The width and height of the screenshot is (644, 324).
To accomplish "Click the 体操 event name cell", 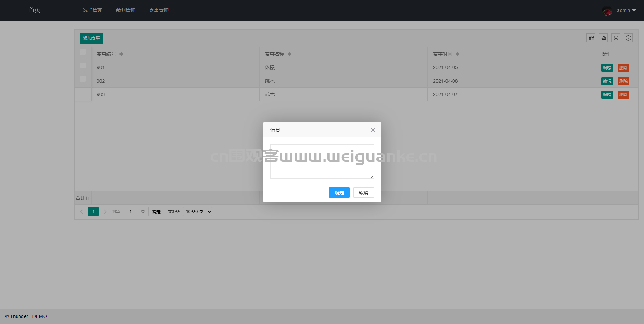I will click(x=344, y=67).
